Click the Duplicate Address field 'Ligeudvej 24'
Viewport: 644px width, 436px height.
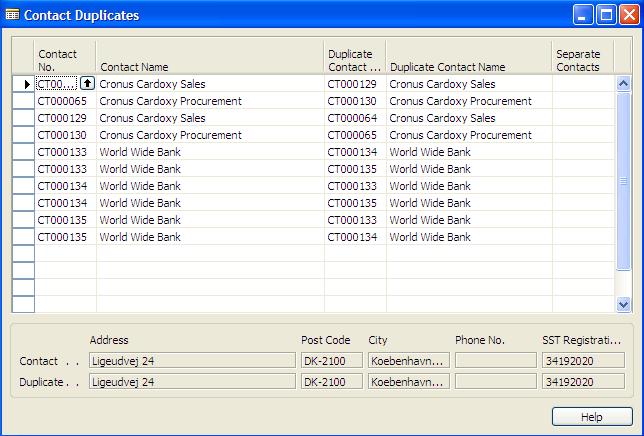[192, 381]
